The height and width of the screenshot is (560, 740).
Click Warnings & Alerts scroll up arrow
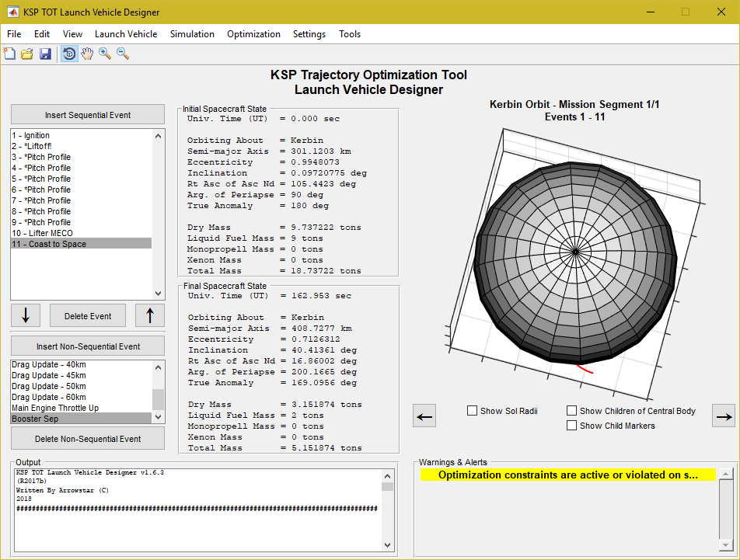(726, 474)
